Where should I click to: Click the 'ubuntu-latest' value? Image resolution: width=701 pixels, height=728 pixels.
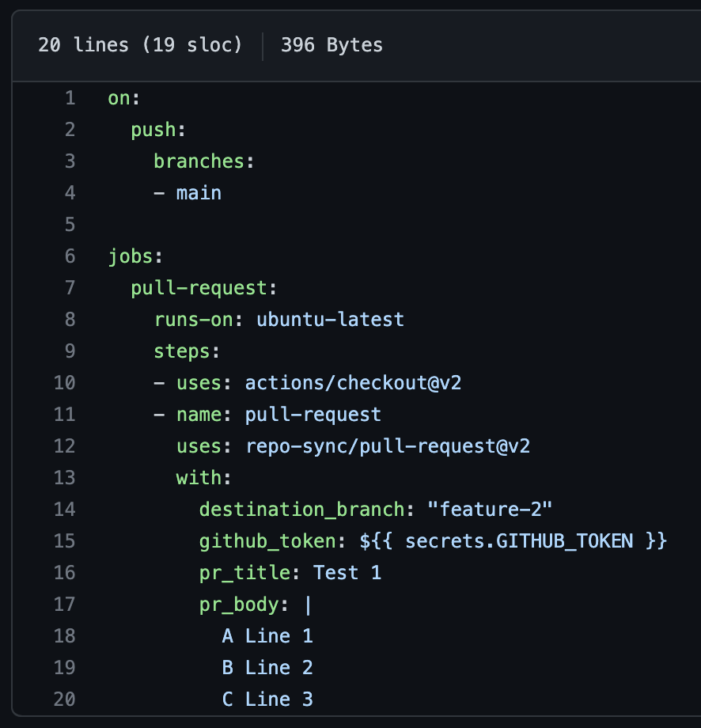331,320
